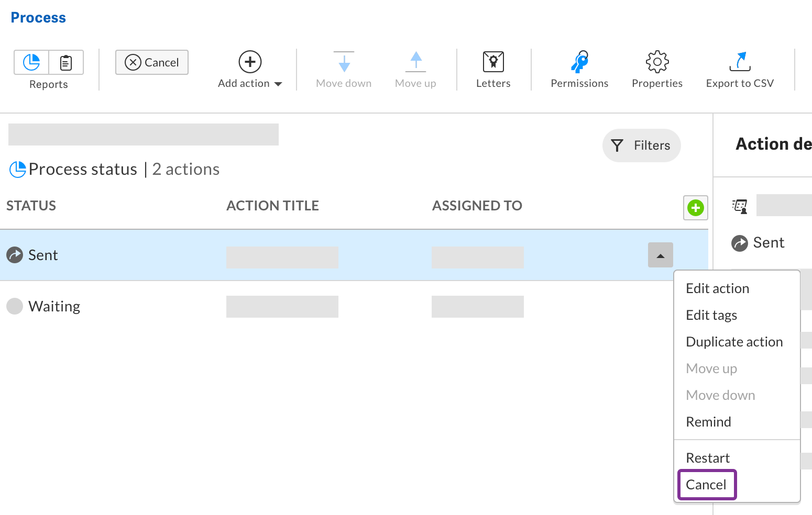812x515 pixels.
Task: Open the Reports pie chart view
Action: pos(31,62)
